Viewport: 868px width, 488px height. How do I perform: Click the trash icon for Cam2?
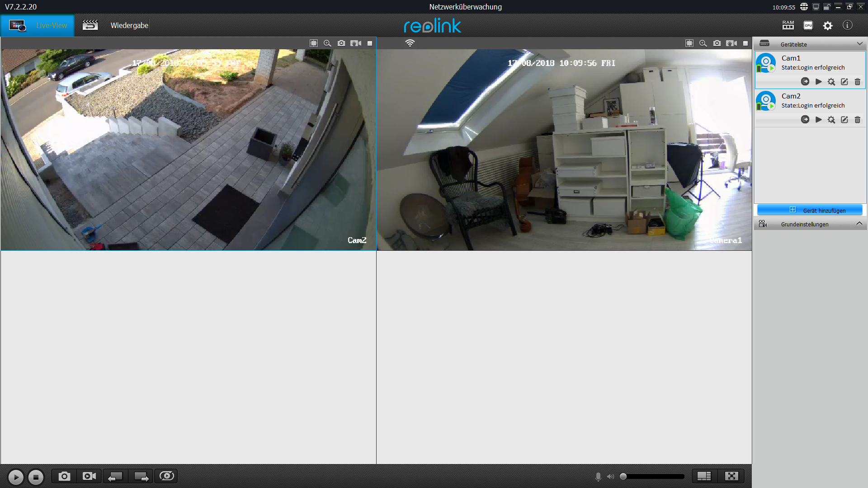coord(857,120)
